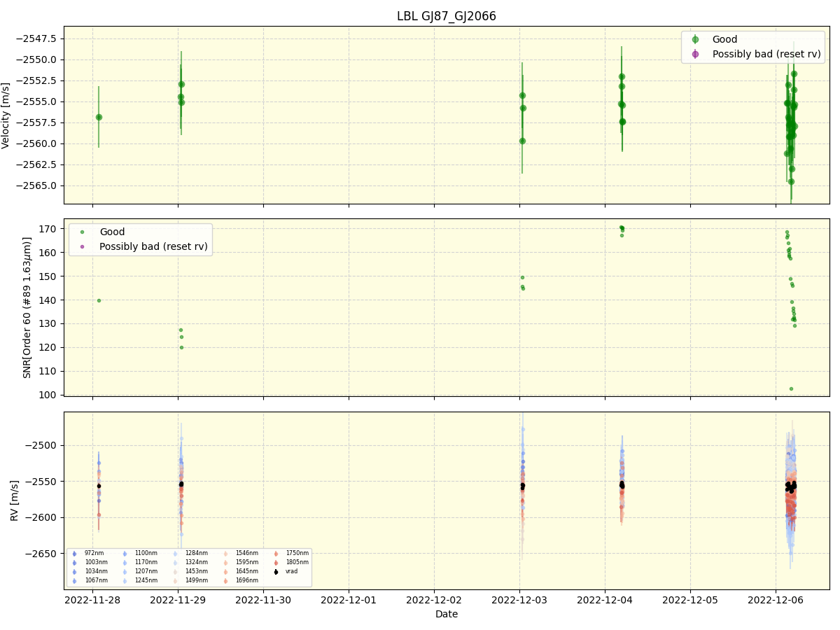This screenshot has height=630, width=840.
Task: Click the 1284nm legend marker
Action: point(175,554)
